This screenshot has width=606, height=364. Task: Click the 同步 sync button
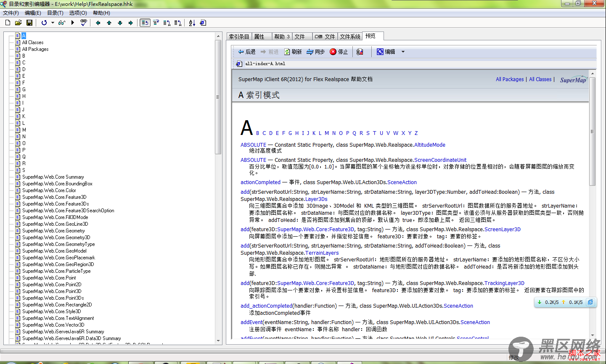pyautogui.click(x=315, y=52)
